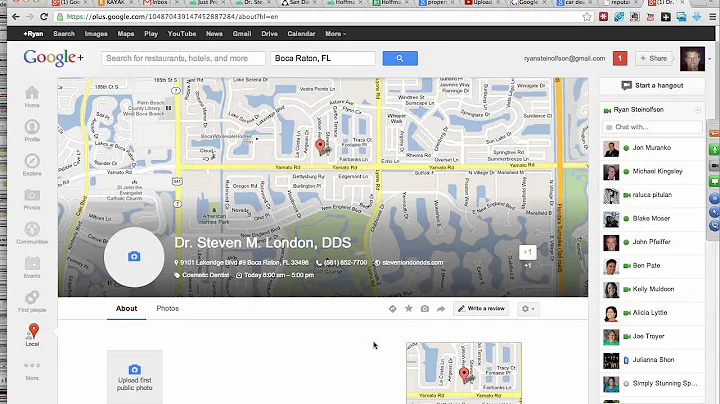Image resolution: width=720 pixels, height=404 pixels.
Task: Open the account dropdown arrow by profile photo
Action: coord(709,59)
